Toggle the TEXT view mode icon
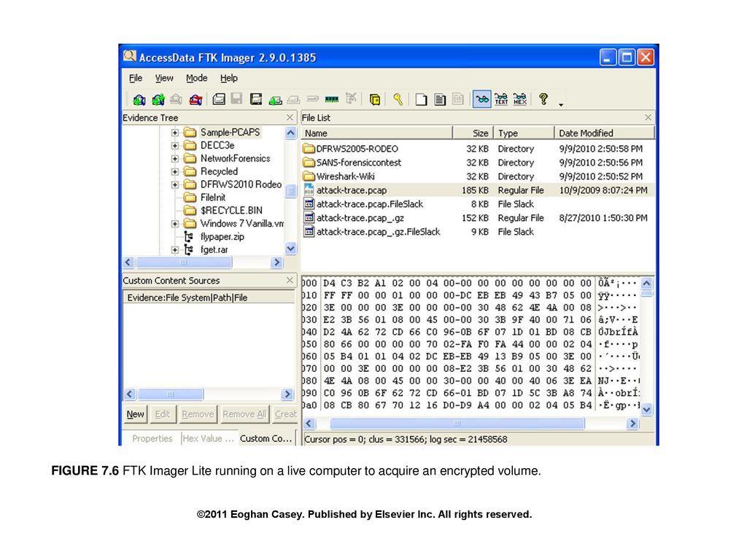 pyautogui.click(x=501, y=99)
